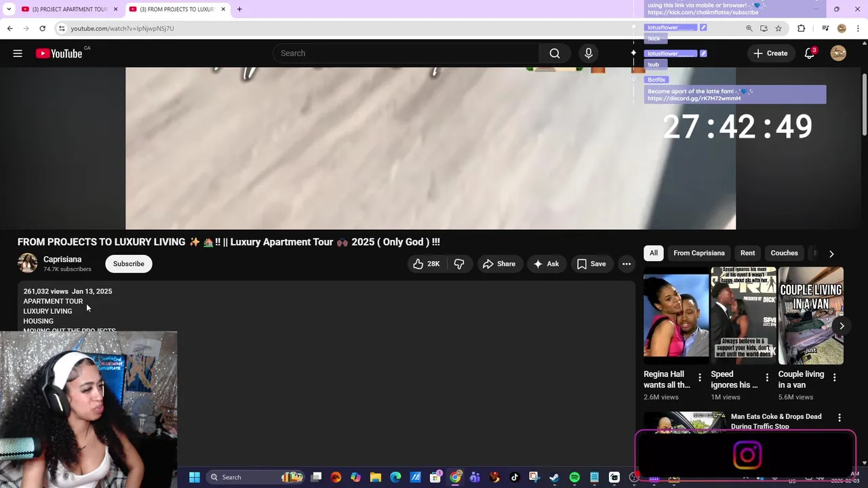Click the search magnifier button on YouTube
This screenshot has width=868, height=488.
click(555, 54)
